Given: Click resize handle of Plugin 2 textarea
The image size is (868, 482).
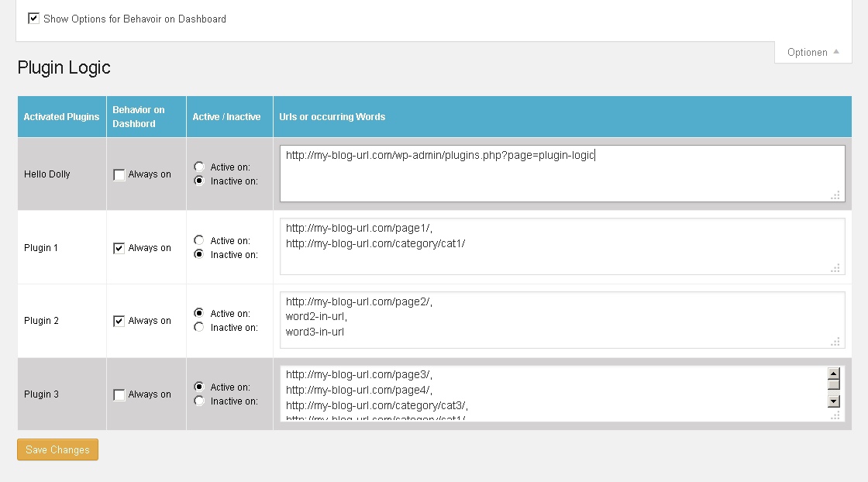Looking at the screenshot, I should (835, 342).
